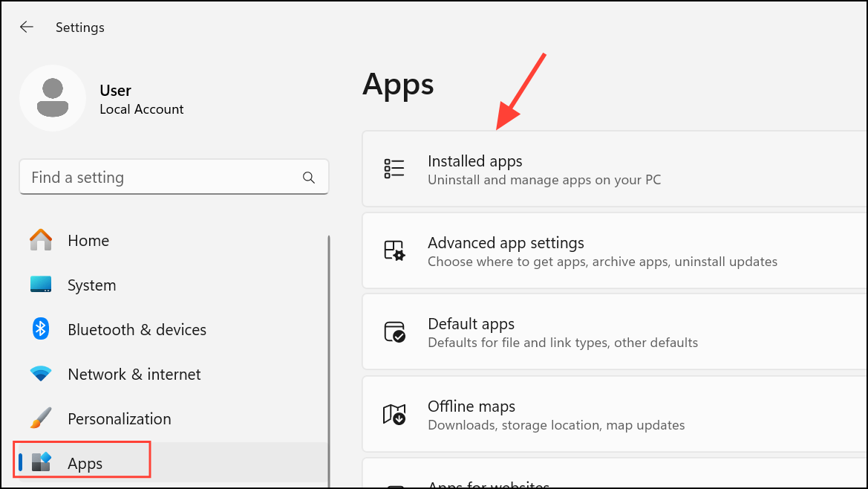Click the sidebar vertical scrollbar
The height and width of the screenshot is (489, 868).
(328, 357)
